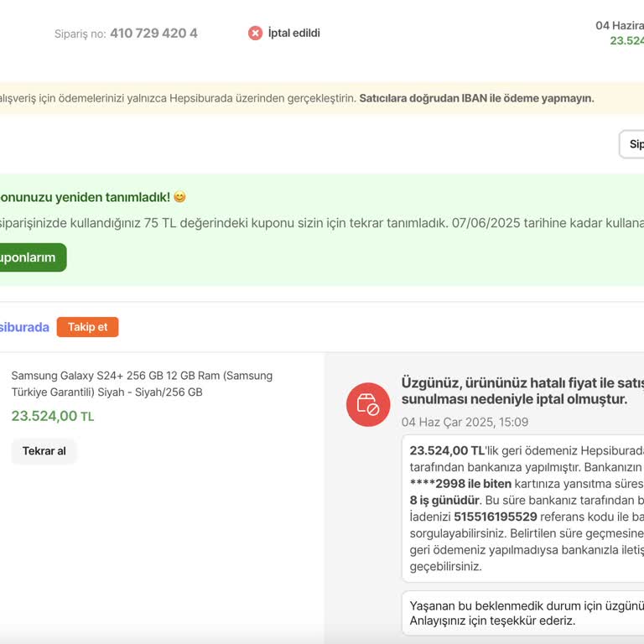The width and height of the screenshot is (644, 644).
Task: Click the cancellation reason heading
Action: pos(522,391)
